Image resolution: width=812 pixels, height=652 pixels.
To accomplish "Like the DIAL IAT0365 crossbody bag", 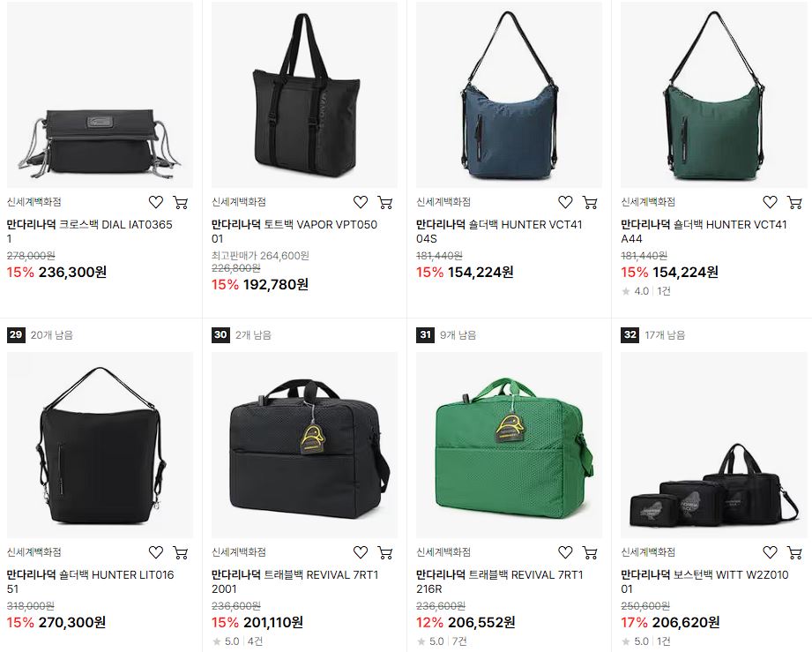I will (x=156, y=202).
